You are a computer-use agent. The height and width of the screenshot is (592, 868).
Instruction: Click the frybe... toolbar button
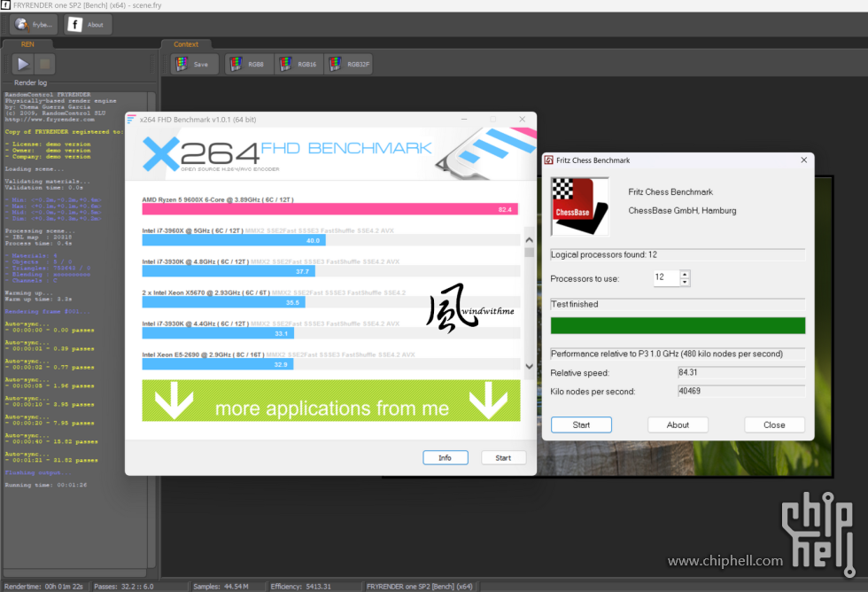click(x=34, y=24)
